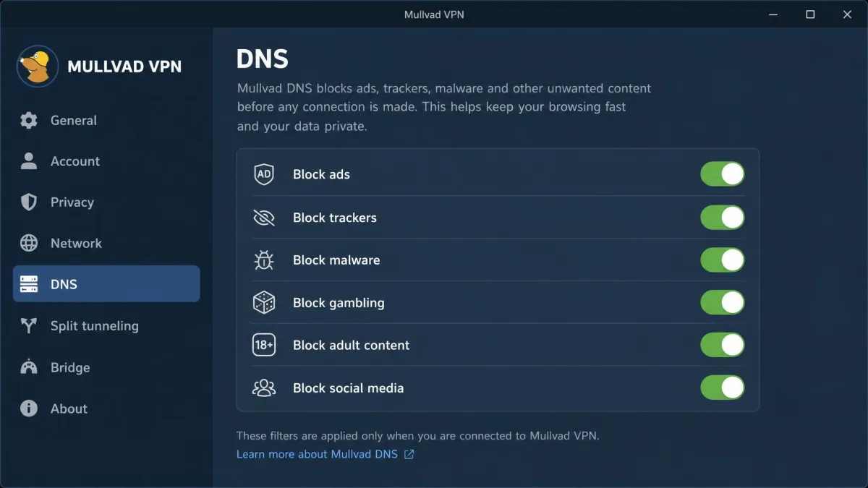Disable the Block ads toggle
Screen dimensions: 868x488
723,174
